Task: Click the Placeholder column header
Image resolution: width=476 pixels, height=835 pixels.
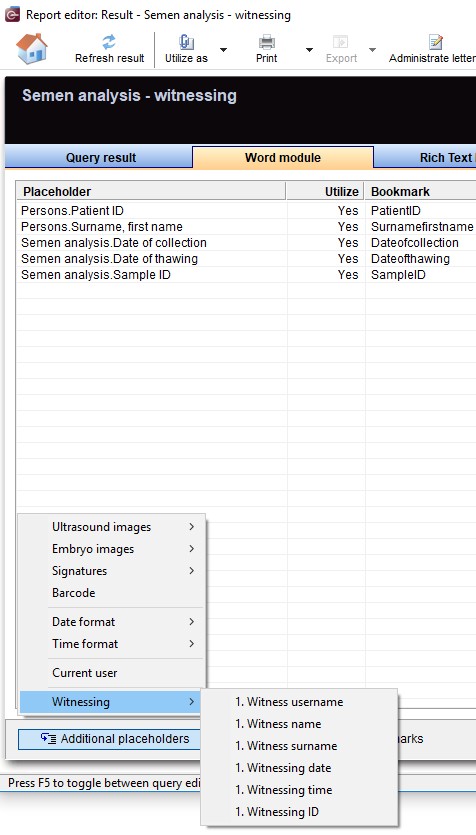Action: 151,191
